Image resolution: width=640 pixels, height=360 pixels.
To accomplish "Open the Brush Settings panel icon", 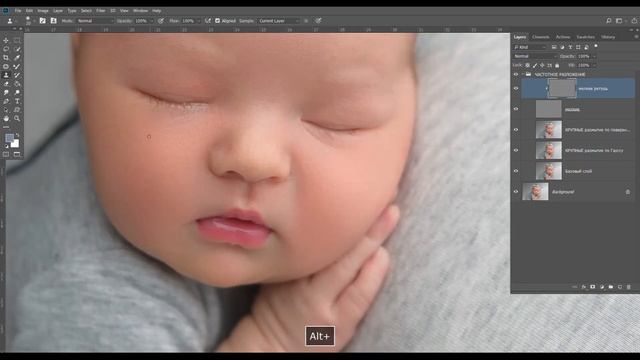I will point(42,20).
